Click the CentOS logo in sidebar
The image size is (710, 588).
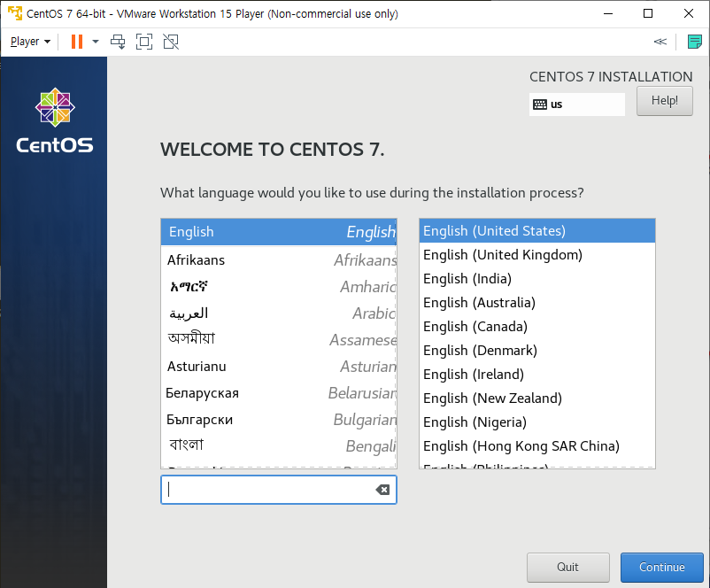pos(55,121)
